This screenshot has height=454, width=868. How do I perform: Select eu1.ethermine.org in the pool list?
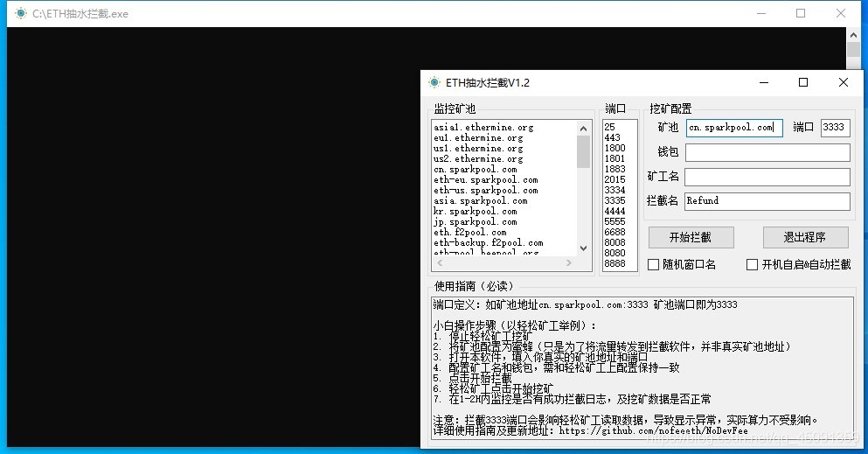tap(478, 138)
